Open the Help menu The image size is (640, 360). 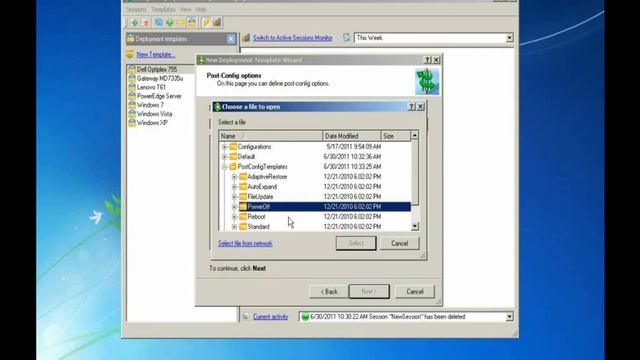pyautogui.click(x=201, y=9)
